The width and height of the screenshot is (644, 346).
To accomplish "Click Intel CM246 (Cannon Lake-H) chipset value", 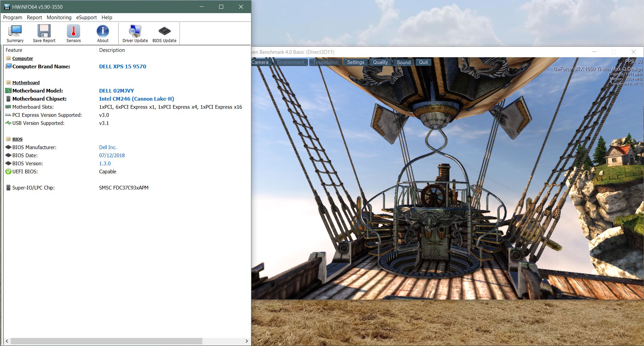I will click(136, 99).
